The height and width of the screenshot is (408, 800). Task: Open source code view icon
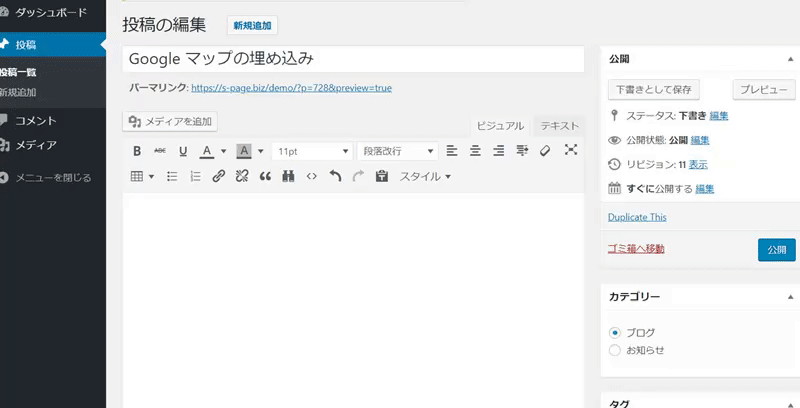[x=312, y=176]
